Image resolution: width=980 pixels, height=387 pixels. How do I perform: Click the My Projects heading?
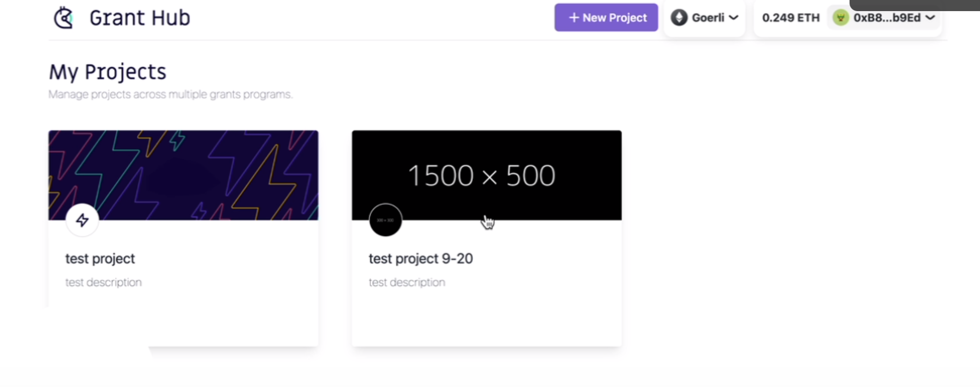click(108, 72)
